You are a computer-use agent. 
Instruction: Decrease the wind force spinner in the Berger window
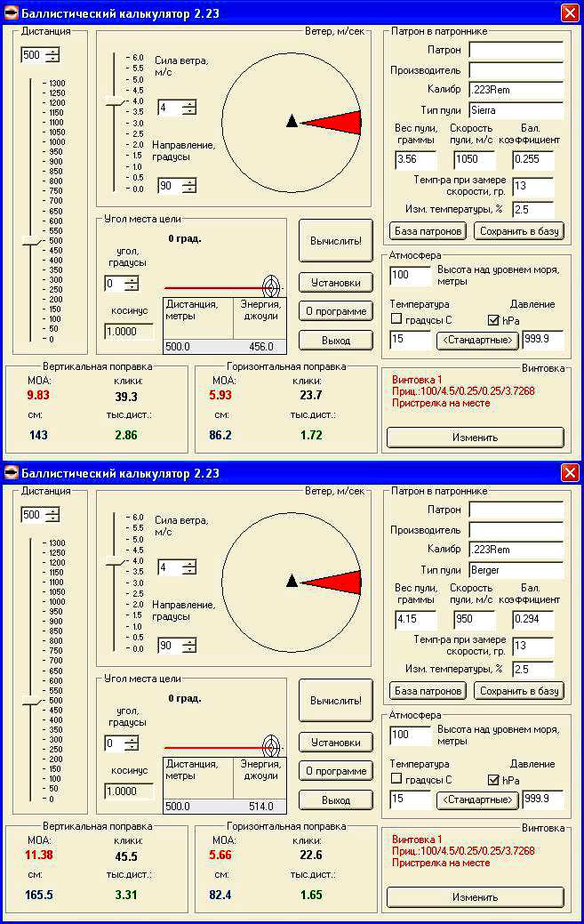click(189, 571)
